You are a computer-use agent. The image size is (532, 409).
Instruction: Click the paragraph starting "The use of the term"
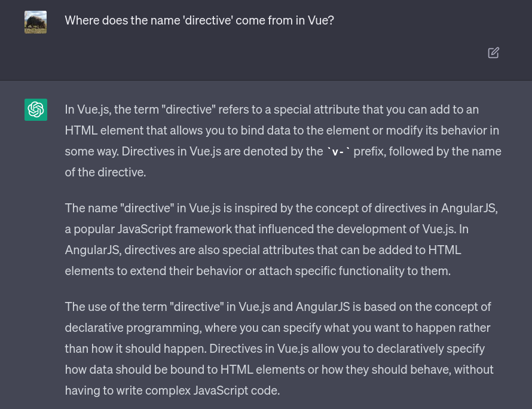279,349
